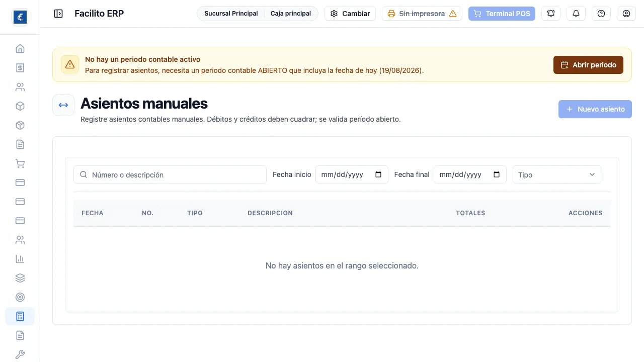The height and width of the screenshot is (362, 644).
Task: Click the DESCRIPCION column header
Action: coord(270,213)
